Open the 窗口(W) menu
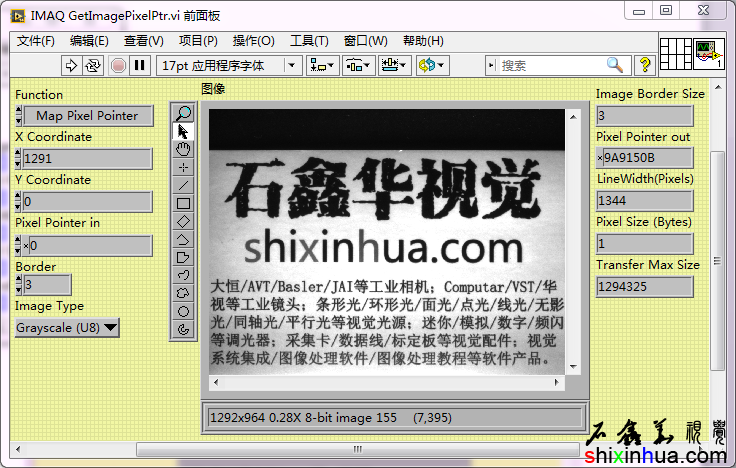The image size is (736, 468). (366, 41)
